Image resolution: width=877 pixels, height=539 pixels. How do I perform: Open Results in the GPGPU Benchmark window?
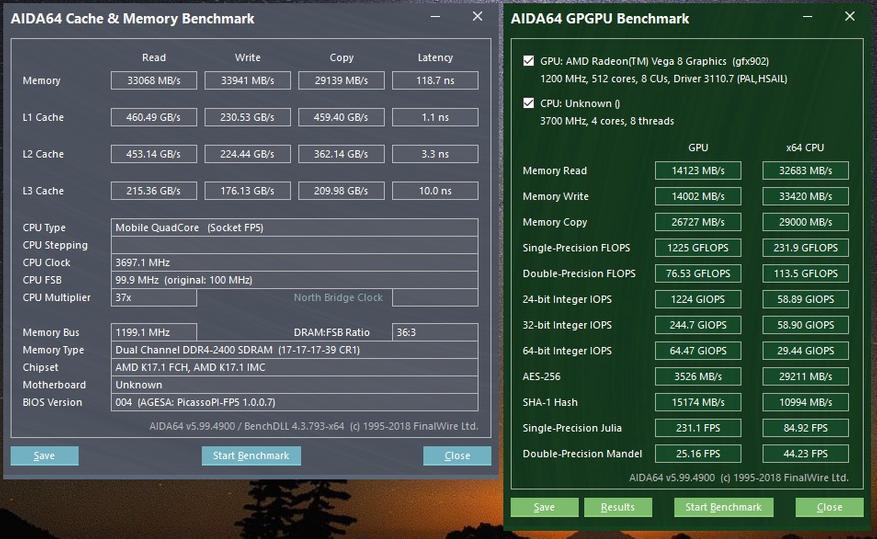[x=617, y=507]
